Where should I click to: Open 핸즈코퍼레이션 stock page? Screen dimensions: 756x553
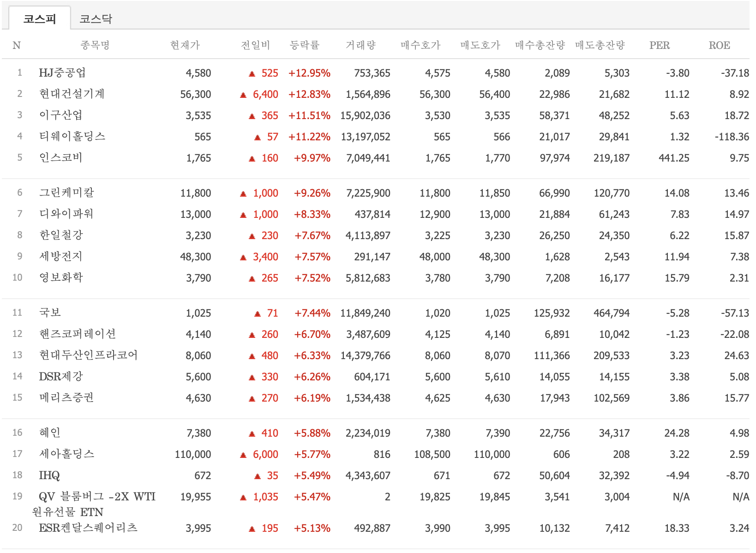78,334
